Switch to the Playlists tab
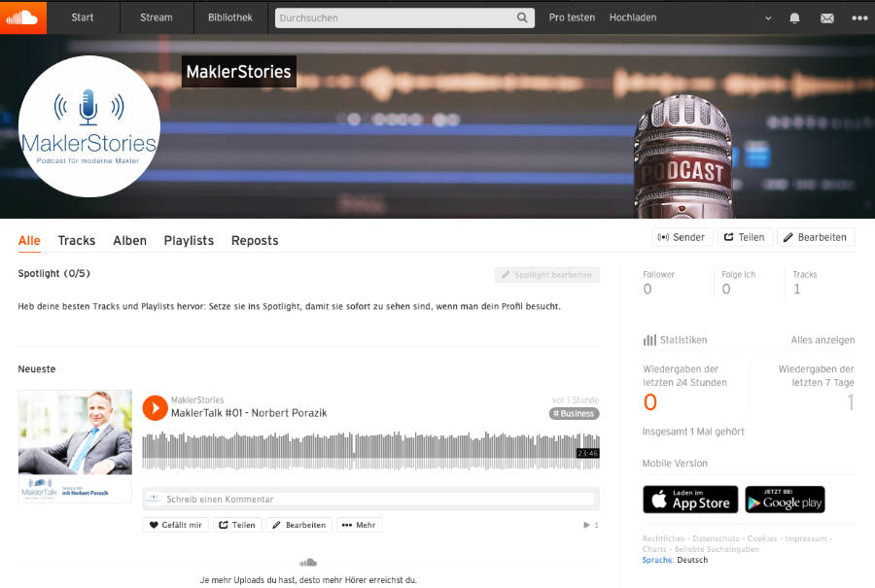The image size is (875, 588). [189, 240]
